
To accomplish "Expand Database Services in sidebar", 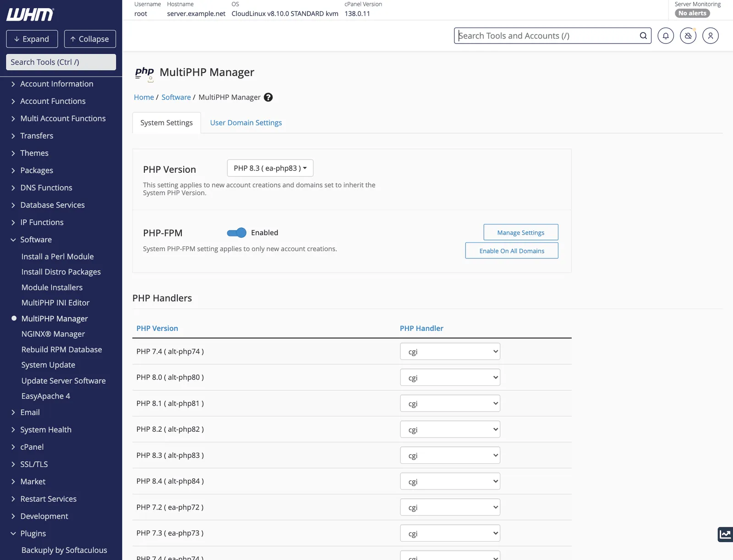I will [x=52, y=205].
